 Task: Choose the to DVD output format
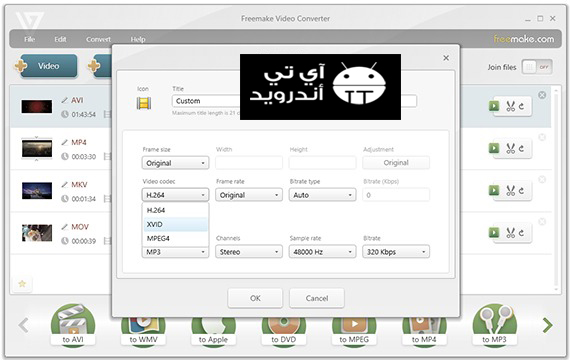(x=284, y=331)
